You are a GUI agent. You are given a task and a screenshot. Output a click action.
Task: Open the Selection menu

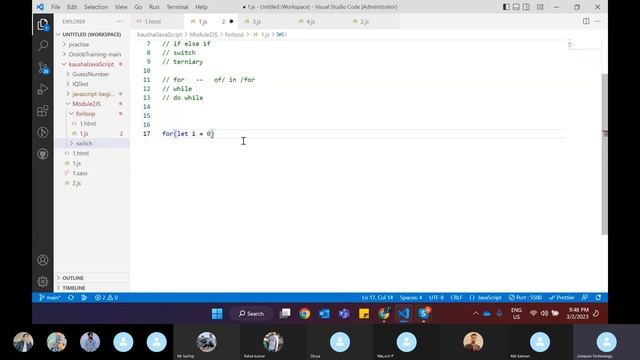pos(96,7)
